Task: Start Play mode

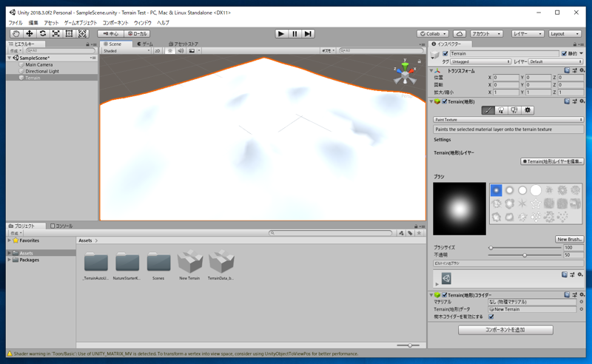Action: tap(281, 33)
